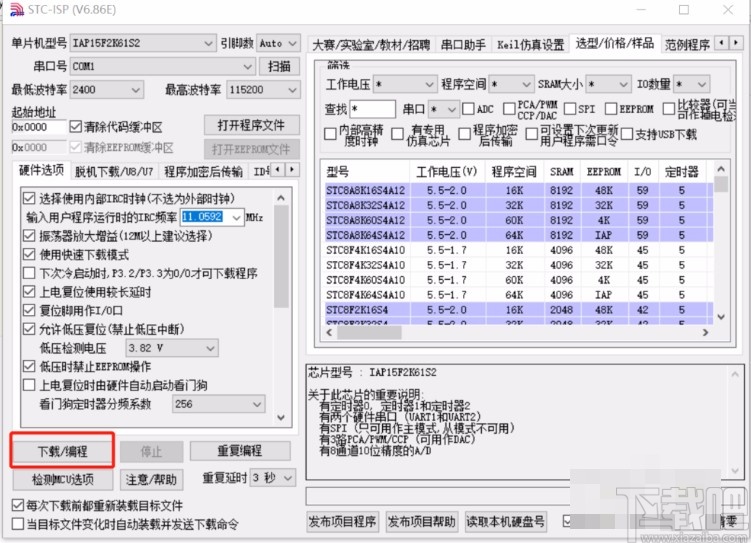This screenshot has width=751, height=543.
Task: Uncheck 每次下载前都重新装载目标文件
Action: 18,505
